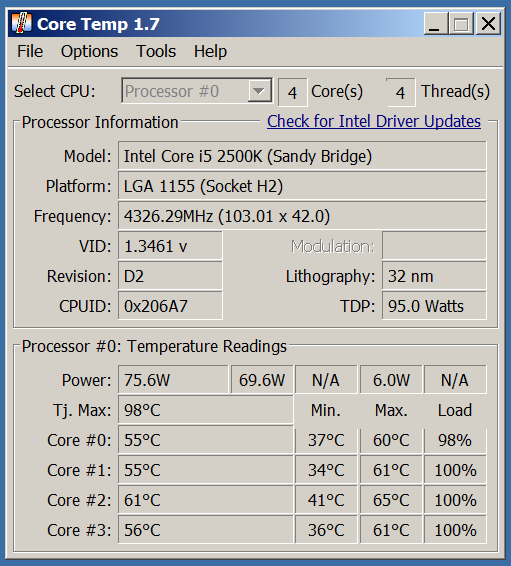
Task: Open the File menu
Action: (30, 51)
